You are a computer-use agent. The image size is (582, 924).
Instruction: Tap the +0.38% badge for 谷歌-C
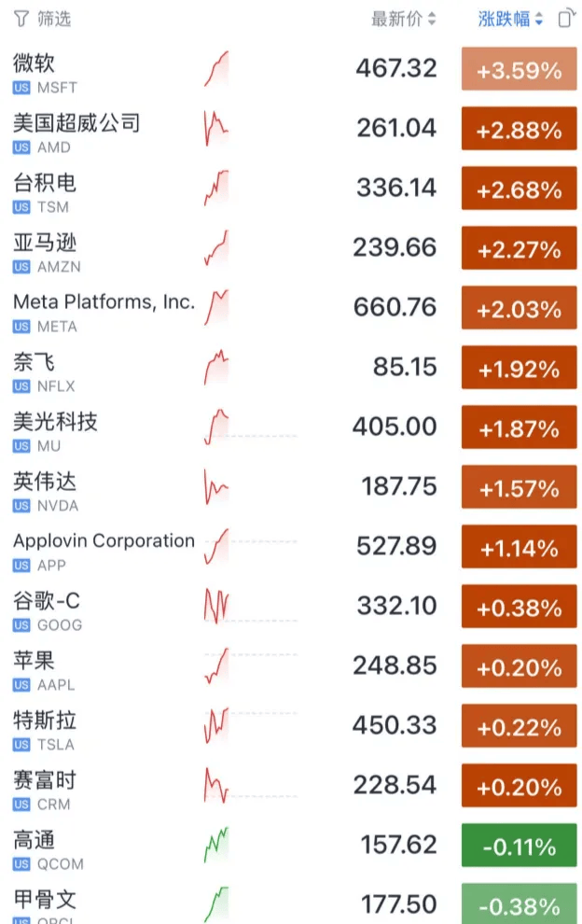(x=519, y=608)
